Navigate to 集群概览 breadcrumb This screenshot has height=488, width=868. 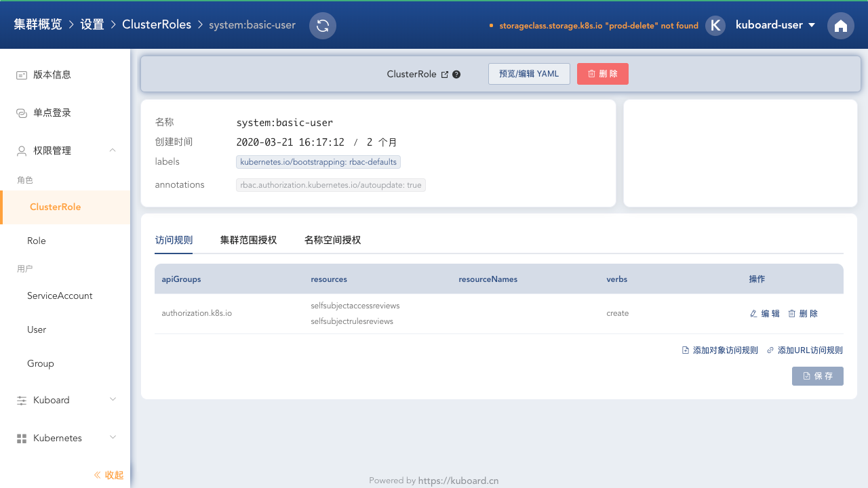pos(38,24)
